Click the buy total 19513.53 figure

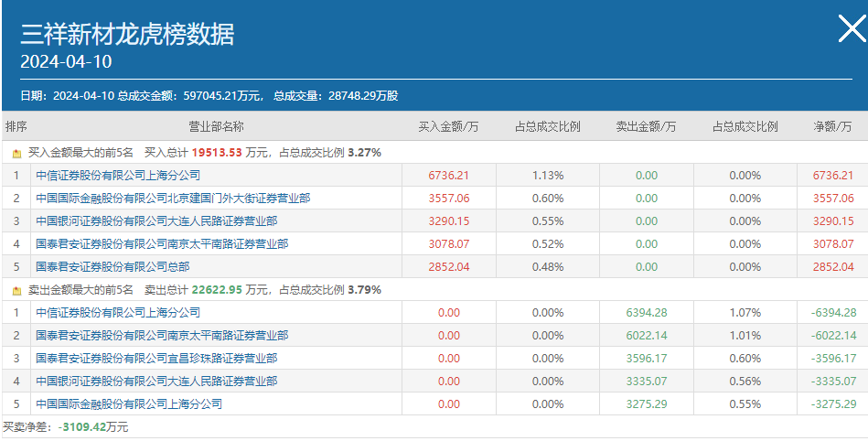click(217, 153)
